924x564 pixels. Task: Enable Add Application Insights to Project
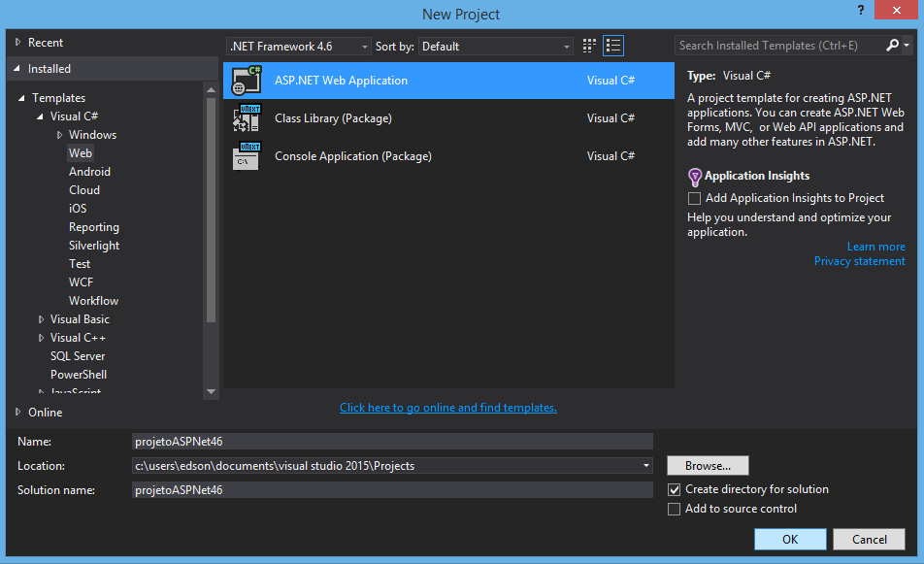coord(694,198)
